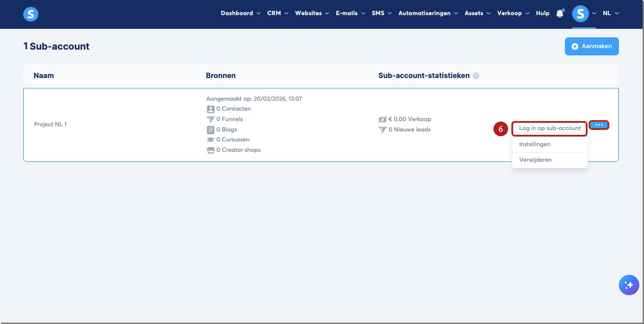Screen dimensions: 644x324
Task: Expand the Websites menu
Action: [312, 13]
